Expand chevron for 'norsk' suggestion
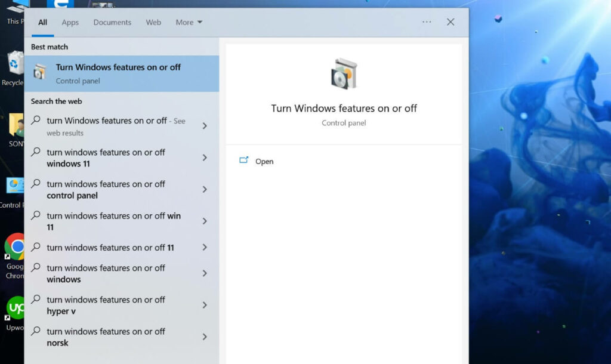Viewport: 611px width, 364px height. pyautogui.click(x=205, y=337)
